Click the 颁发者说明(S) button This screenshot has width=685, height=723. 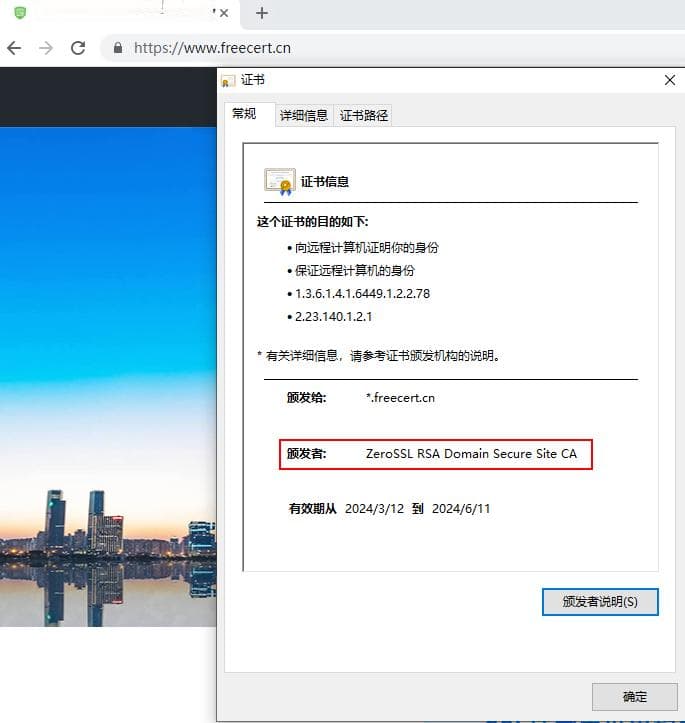click(x=600, y=602)
